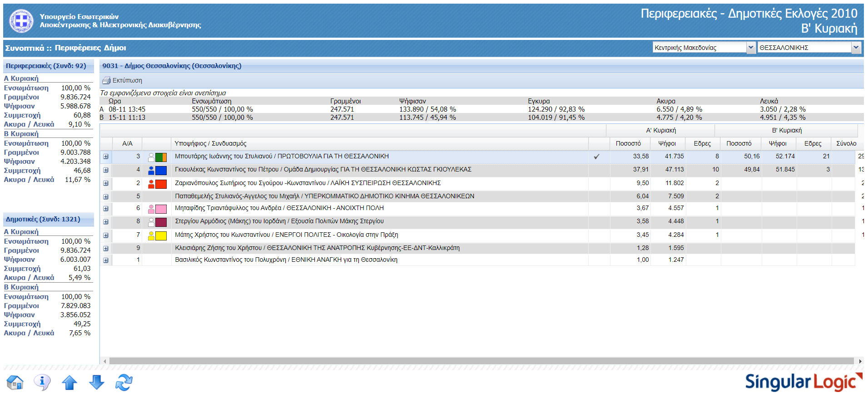The height and width of the screenshot is (397, 868).
Task: Click the blue down arrow icon
Action: [97, 382]
